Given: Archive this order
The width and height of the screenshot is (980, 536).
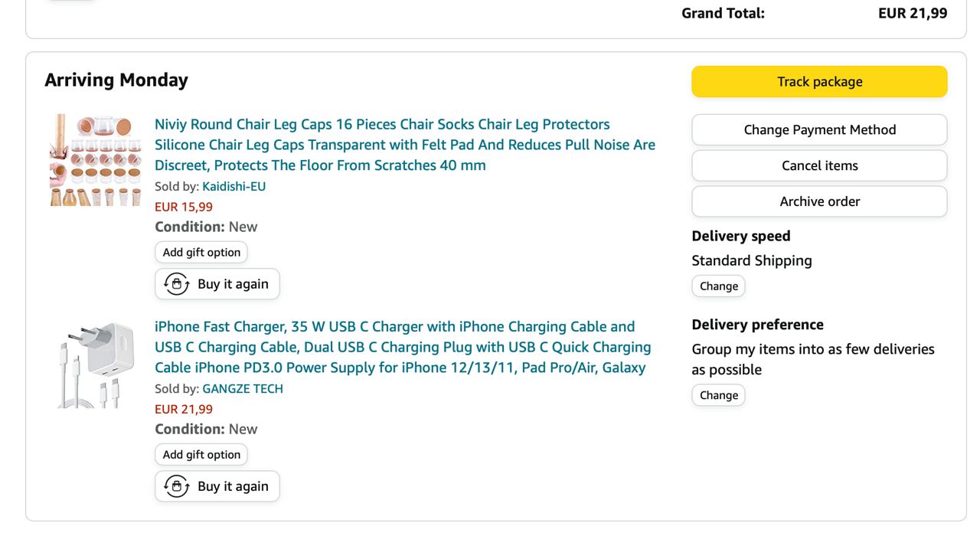Looking at the screenshot, I should tap(819, 201).
